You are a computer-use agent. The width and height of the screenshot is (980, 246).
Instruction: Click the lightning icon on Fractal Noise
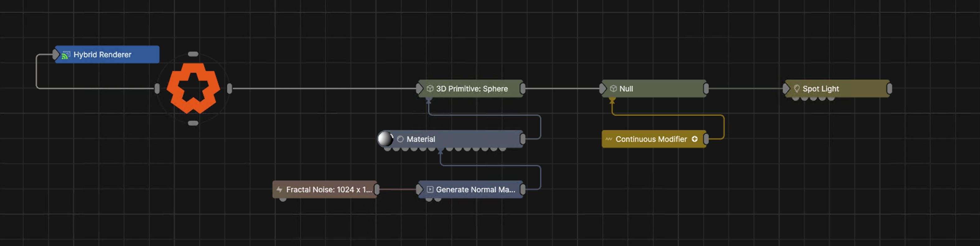[279, 190]
